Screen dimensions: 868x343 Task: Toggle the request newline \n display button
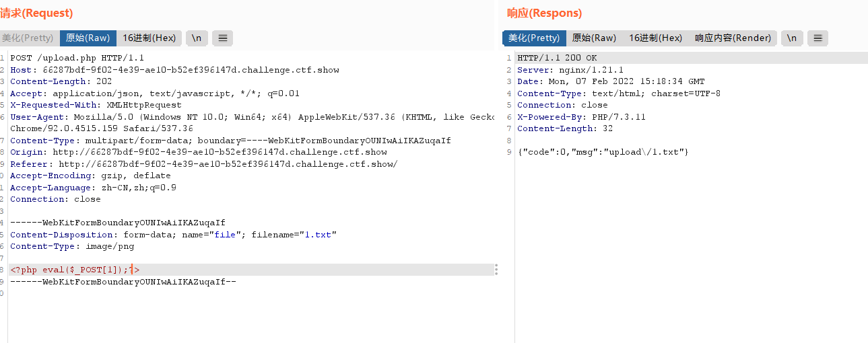197,38
